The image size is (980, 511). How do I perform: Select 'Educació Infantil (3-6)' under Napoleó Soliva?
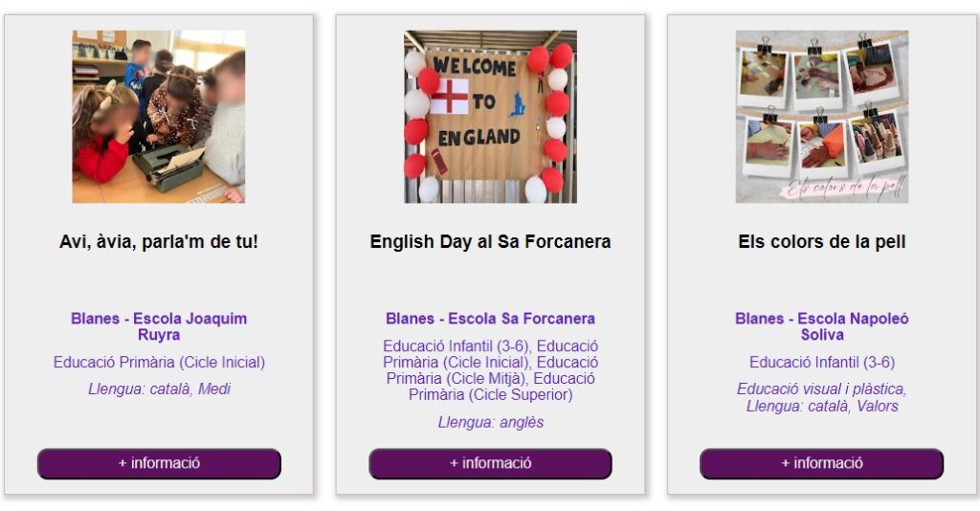[821, 363]
